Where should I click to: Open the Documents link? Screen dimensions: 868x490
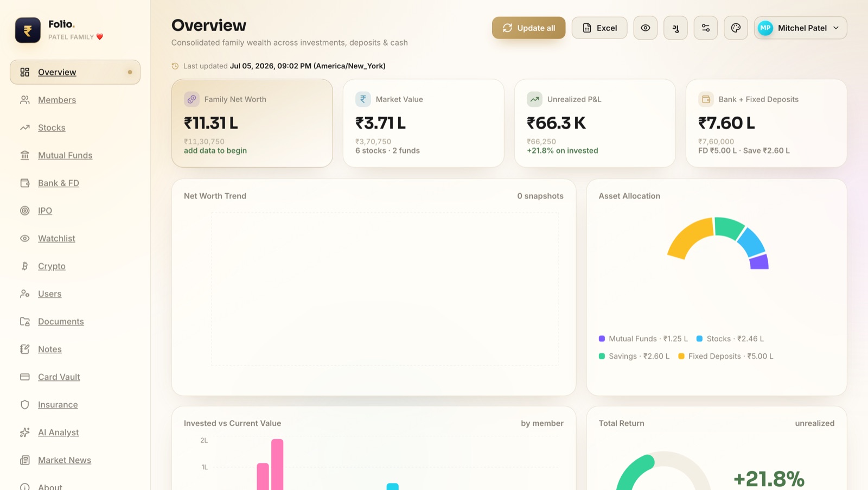click(61, 321)
